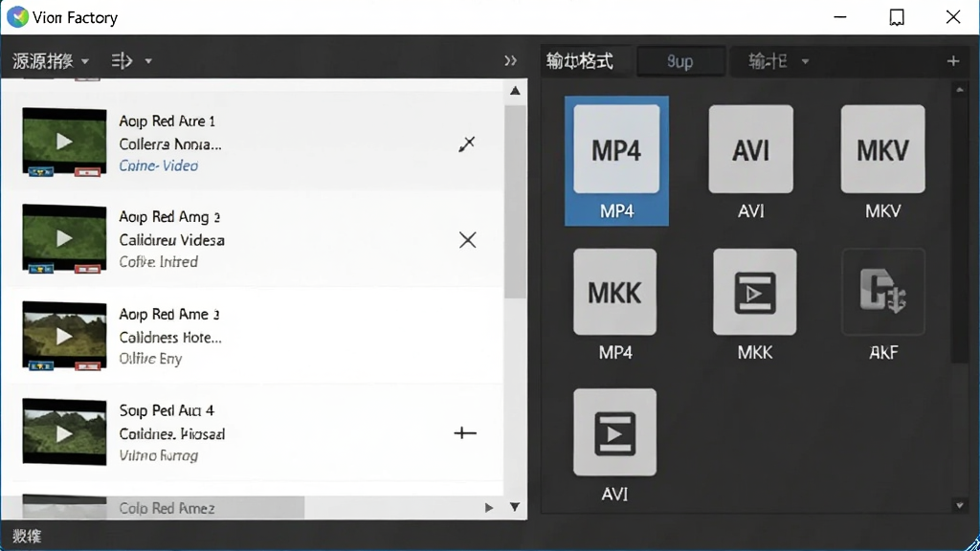Minimize the Vion Factory window
This screenshot has height=551, width=980.
[x=840, y=17]
